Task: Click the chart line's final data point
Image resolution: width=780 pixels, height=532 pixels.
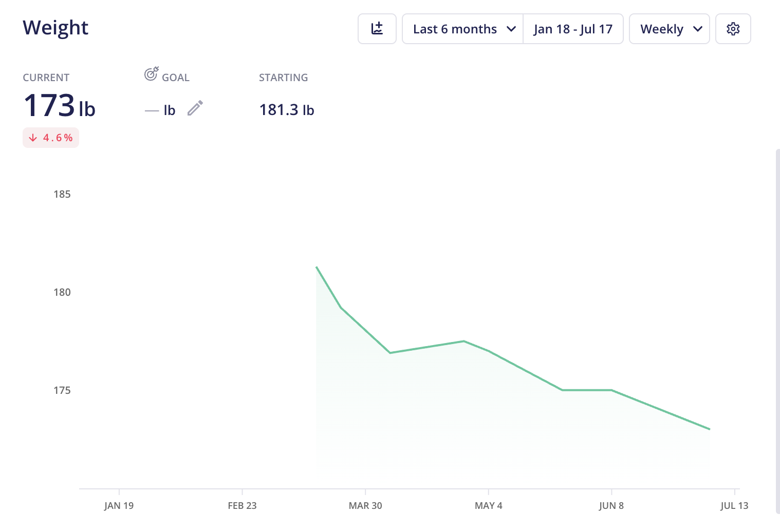Action: pyautogui.click(x=710, y=429)
